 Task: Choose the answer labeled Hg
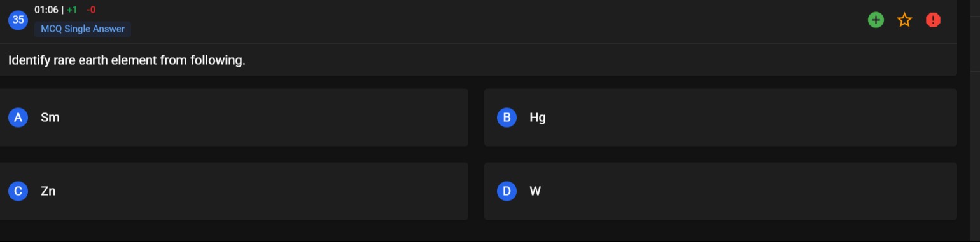(538, 118)
